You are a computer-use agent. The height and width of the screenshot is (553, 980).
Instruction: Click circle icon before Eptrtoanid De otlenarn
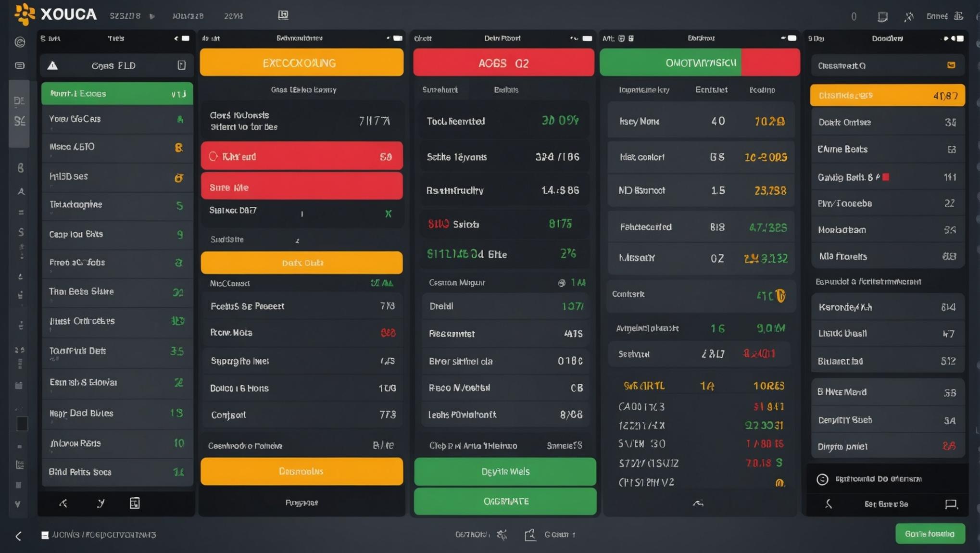point(822,479)
